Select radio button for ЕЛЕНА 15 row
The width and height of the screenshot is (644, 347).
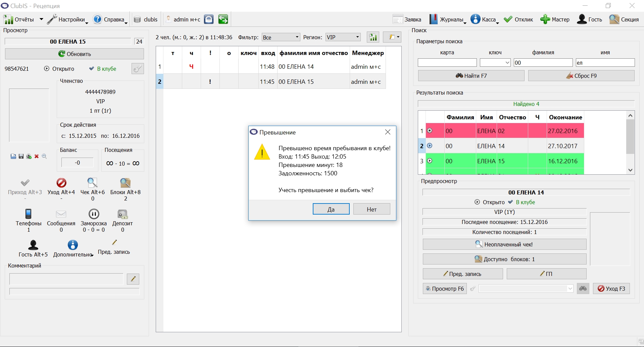pyautogui.click(x=430, y=161)
